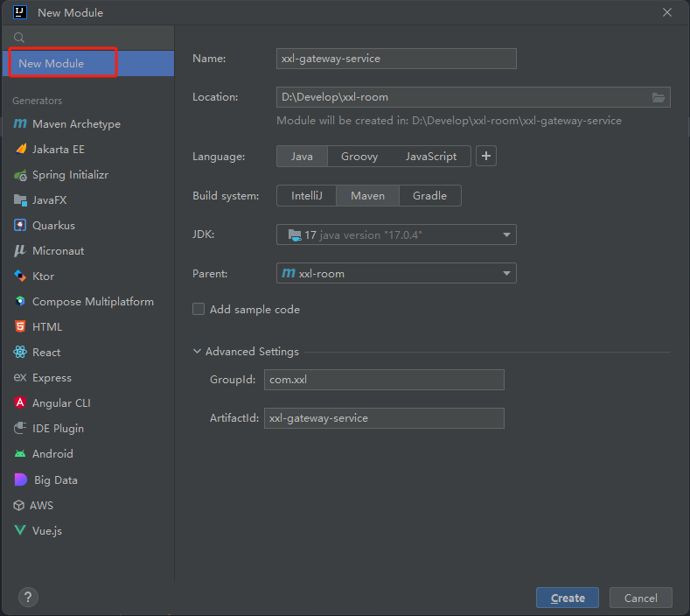The image size is (690, 616).
Task: Enable Add sample code checkbox
Action: click(199, 309)
